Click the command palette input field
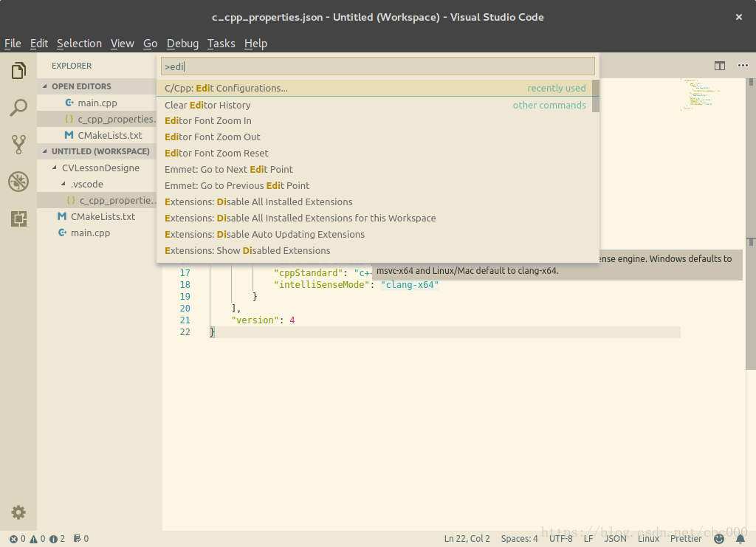756x547 pixels. click(377, 66)
